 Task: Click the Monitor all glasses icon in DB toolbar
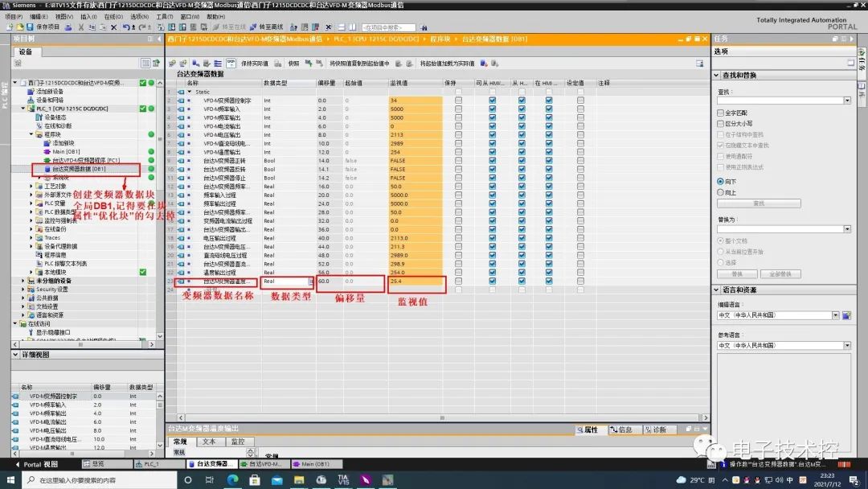pos(231,63)
